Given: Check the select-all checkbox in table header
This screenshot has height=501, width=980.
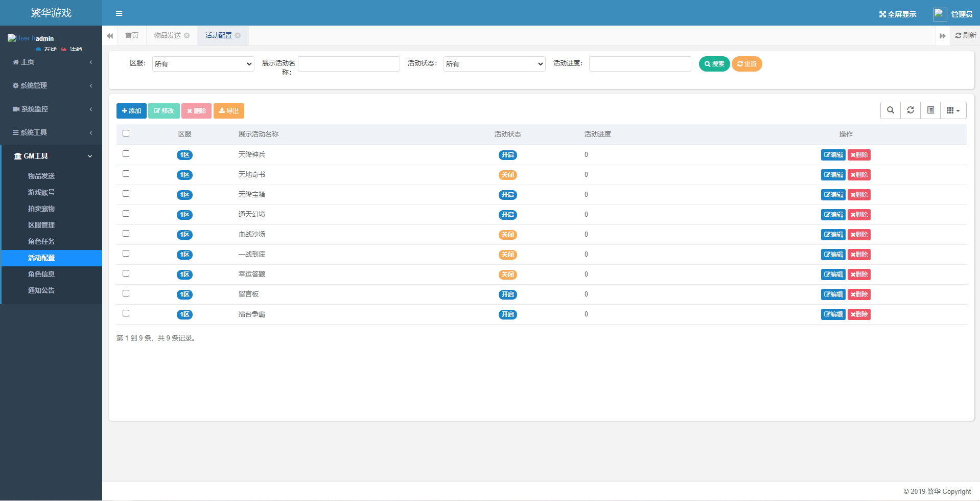Looking at the screenshot, I should point(126,133).
